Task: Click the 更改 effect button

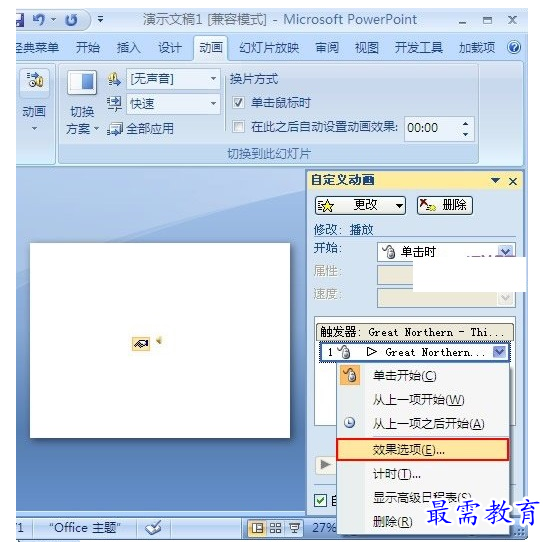Action: [x=360, y=205]
